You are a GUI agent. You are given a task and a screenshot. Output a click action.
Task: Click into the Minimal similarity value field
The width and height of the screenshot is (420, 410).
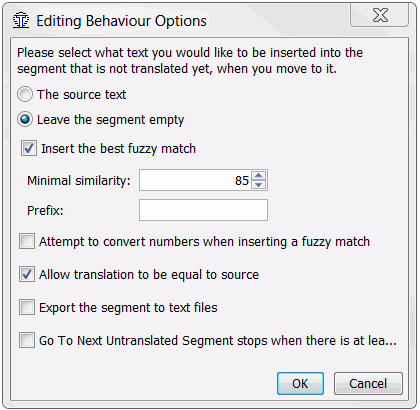point(195,180)
